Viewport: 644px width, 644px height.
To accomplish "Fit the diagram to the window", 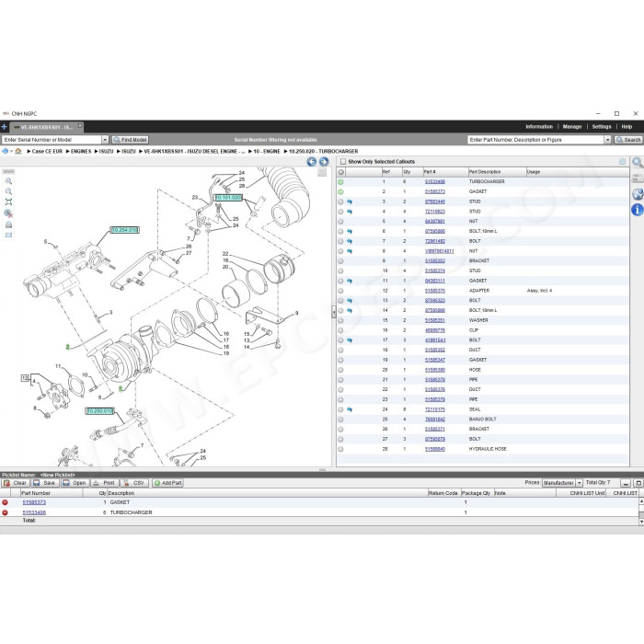I will click(8, 201).
